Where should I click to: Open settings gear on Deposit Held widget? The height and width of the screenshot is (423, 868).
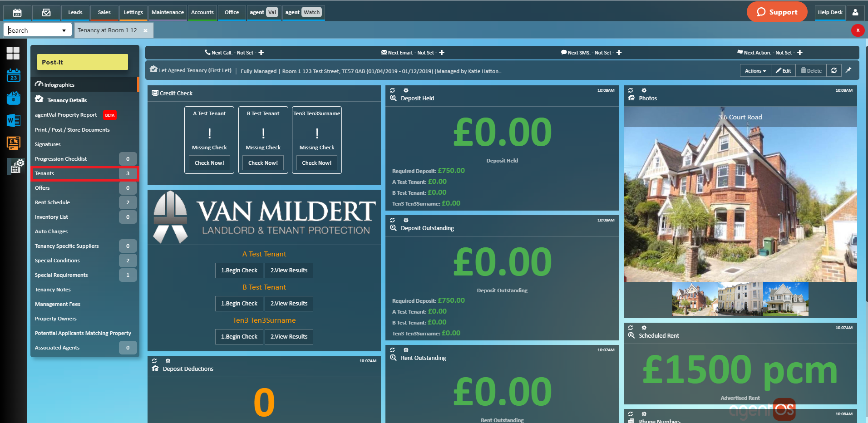point(406,90)
